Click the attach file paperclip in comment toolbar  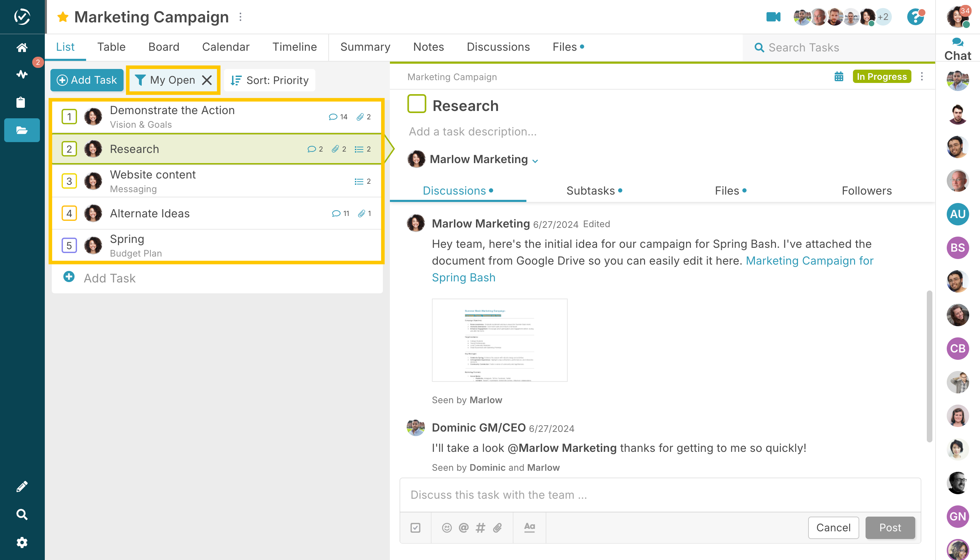point(497,527)
